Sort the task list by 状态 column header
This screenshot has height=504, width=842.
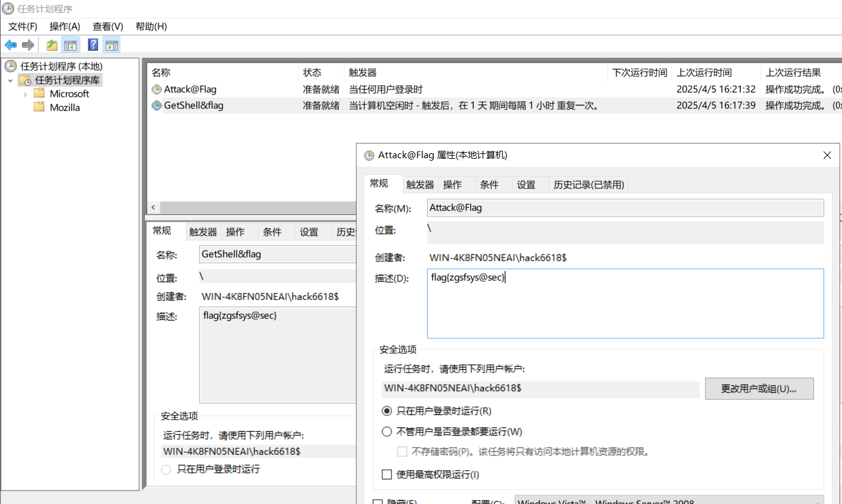coord(321,72)
